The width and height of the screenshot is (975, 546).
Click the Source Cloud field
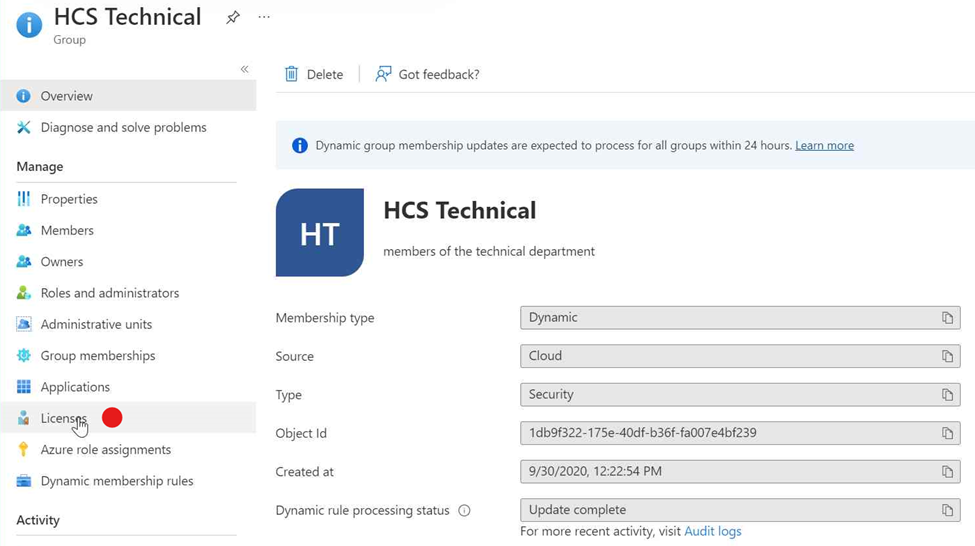pos(740,356)
